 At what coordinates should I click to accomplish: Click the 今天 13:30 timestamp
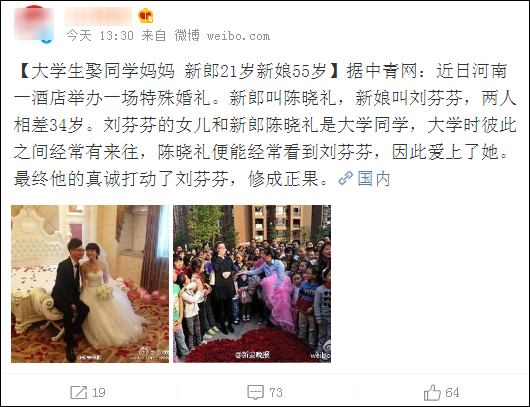(100, 35)
